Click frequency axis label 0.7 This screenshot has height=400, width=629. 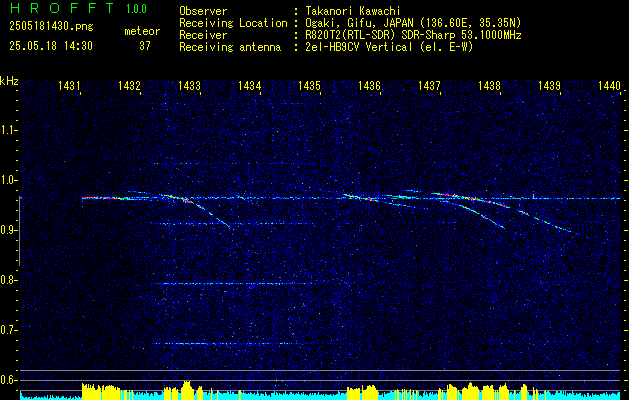(x=8, y=330)
